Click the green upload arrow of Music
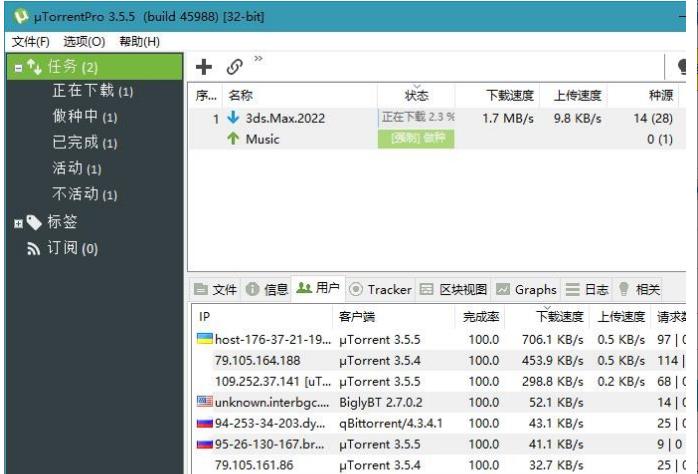 233,138
